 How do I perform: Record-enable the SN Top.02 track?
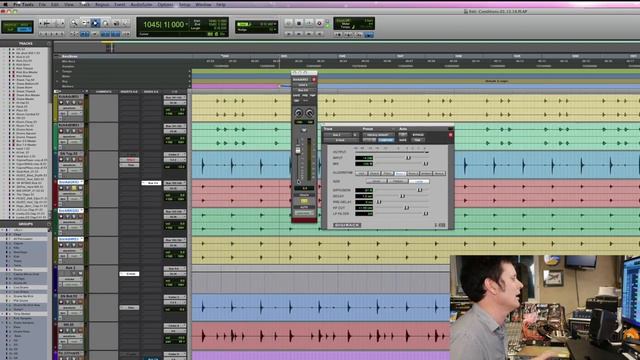[61, 160]
